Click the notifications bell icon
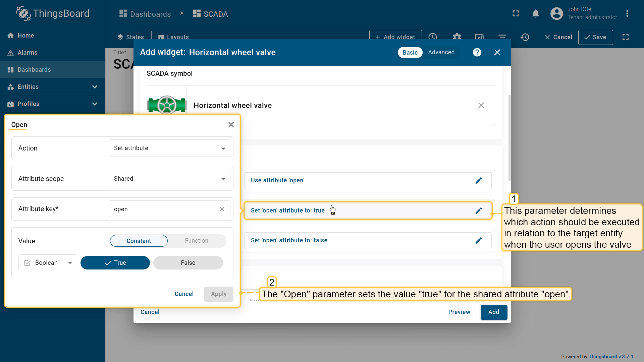Image resolution: width=644 pixels, height=362 pixels. [536, 14]
